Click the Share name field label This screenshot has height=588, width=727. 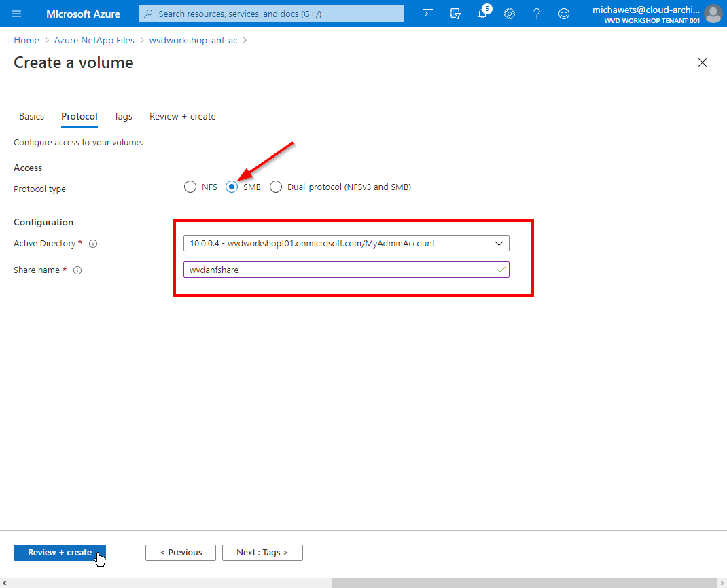pos(37,270)
